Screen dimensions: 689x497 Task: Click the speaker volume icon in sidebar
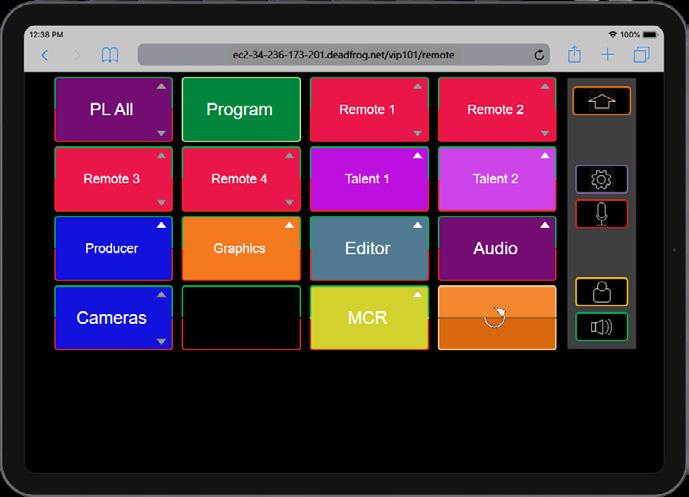coord(602,327)
